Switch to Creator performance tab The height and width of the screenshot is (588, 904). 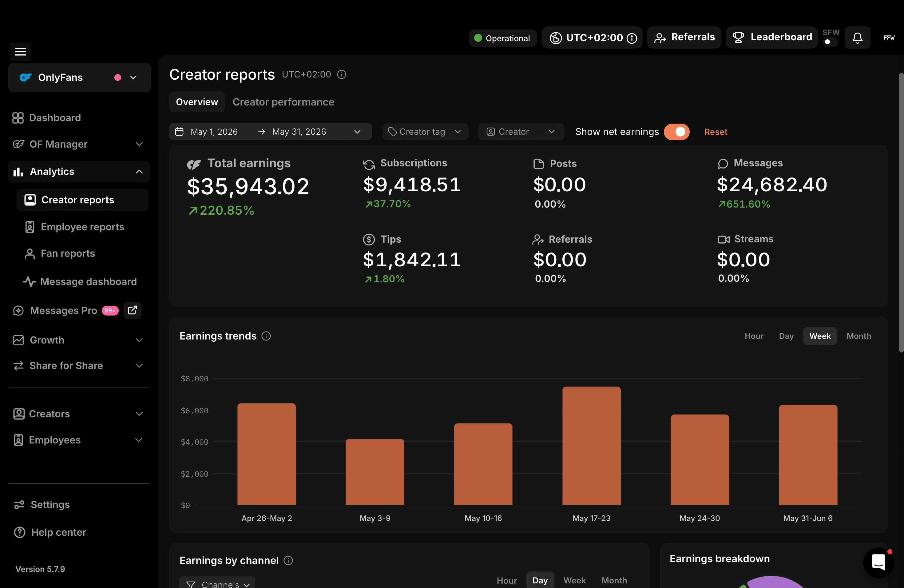pos(283,102)
